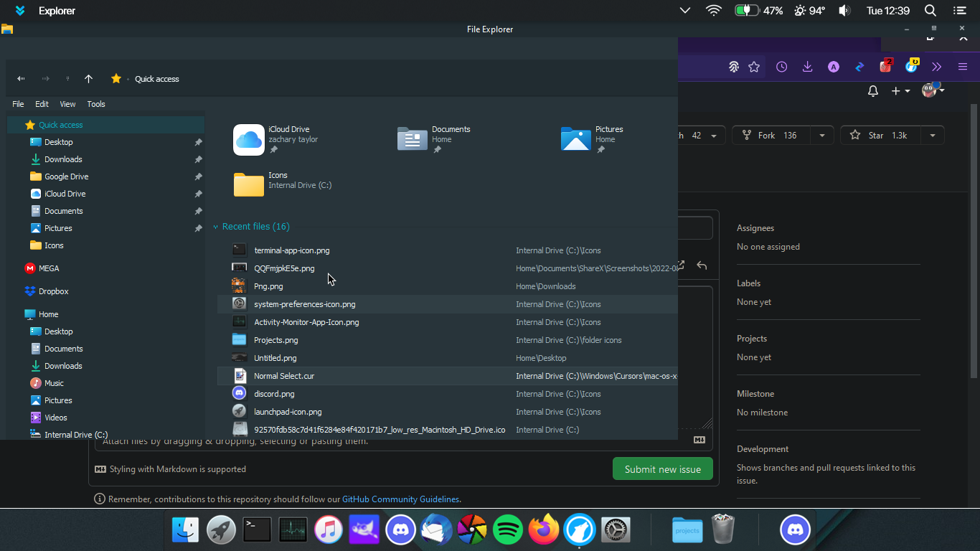
Task: Unpin Pictures from Quick access
Action: click(198, 228)
